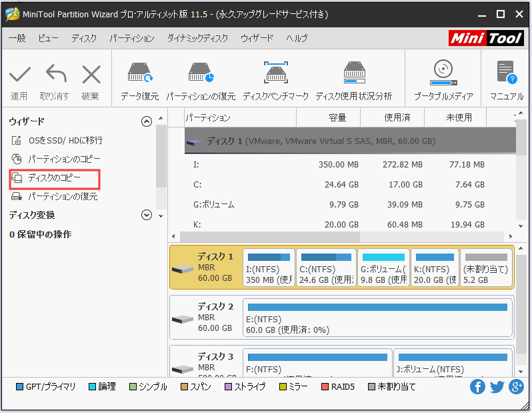This screenshot has height=413, width=532.
Task: Click sidebar scroll down arrow
Action: coord(161,216)
